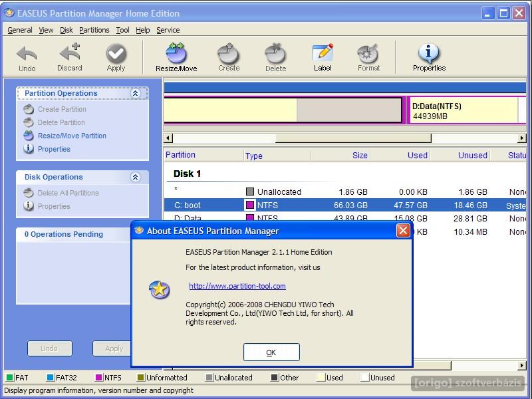This screenshot has width=532, height=399.
Task: Collapse the Disk Operations panel
Action: click(136, 177)
